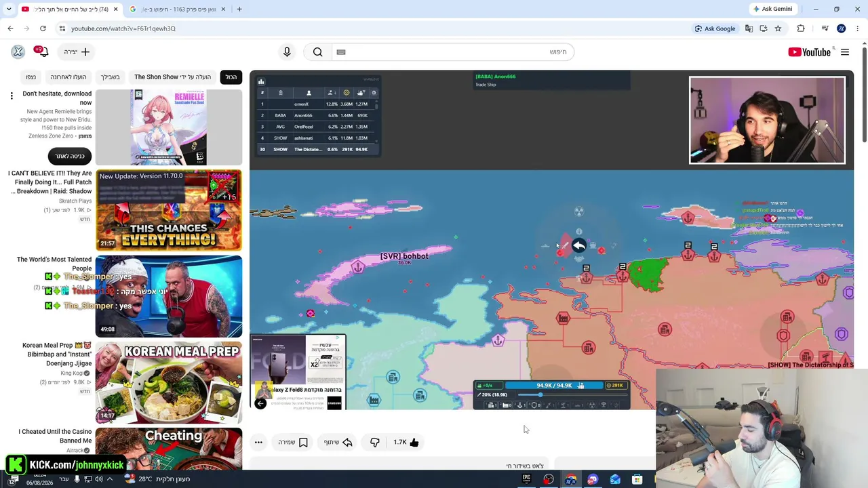
Task: Open the Create (יצירה) button
Action: (77, 52)
